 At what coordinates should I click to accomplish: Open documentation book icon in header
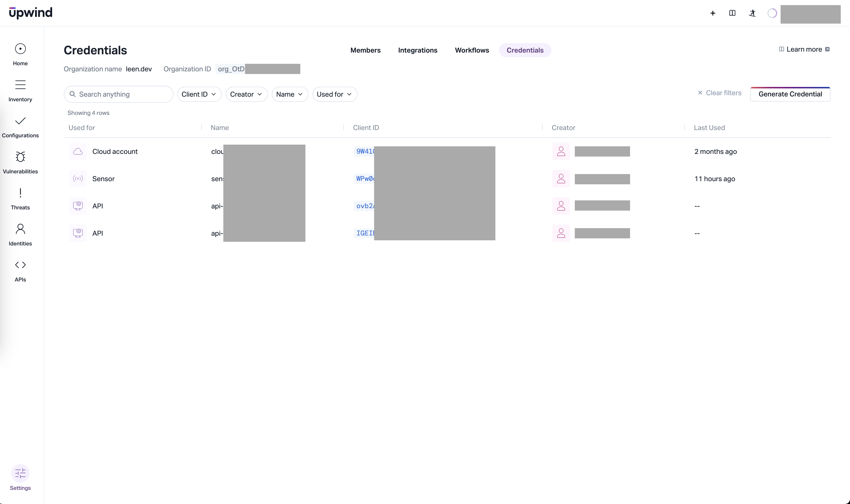732,13
